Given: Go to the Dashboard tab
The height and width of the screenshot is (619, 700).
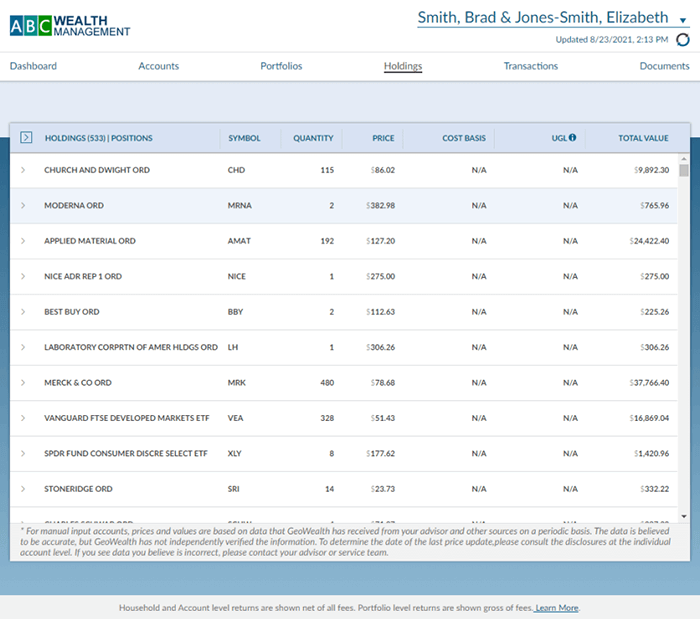Looking at the screenshot, I should pos(33,66).
